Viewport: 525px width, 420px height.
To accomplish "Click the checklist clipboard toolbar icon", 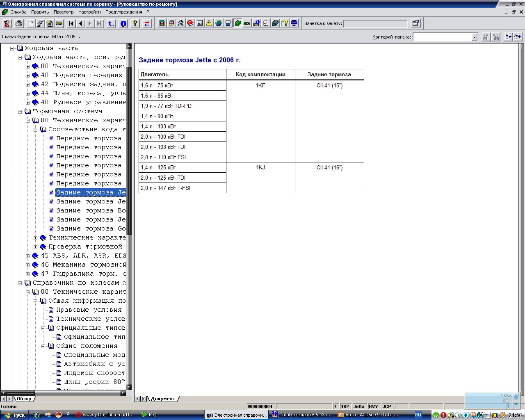I will [266, 23].
